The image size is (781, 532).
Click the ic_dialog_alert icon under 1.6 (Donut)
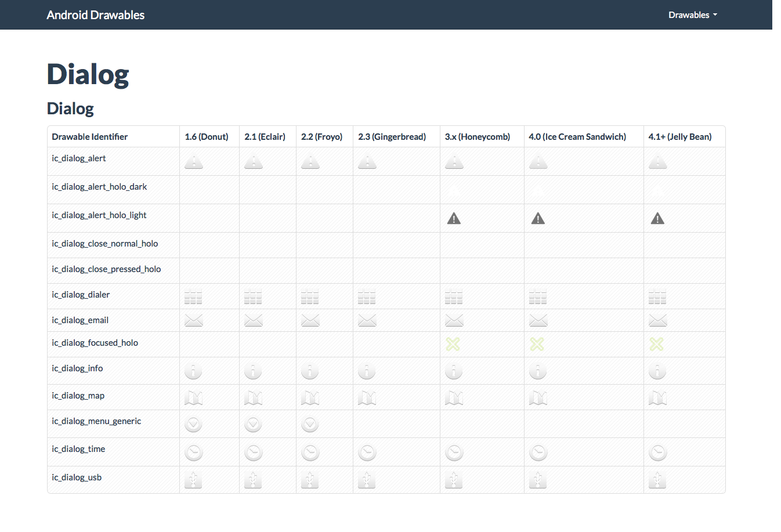click(194, 162)
